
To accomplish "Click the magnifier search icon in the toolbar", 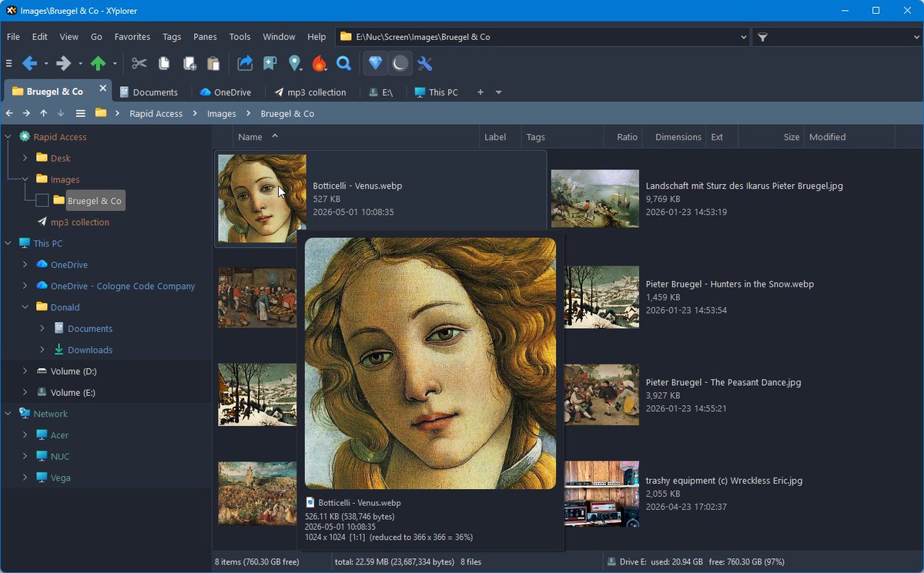I will pyautogui.click(x=344, y=63).
